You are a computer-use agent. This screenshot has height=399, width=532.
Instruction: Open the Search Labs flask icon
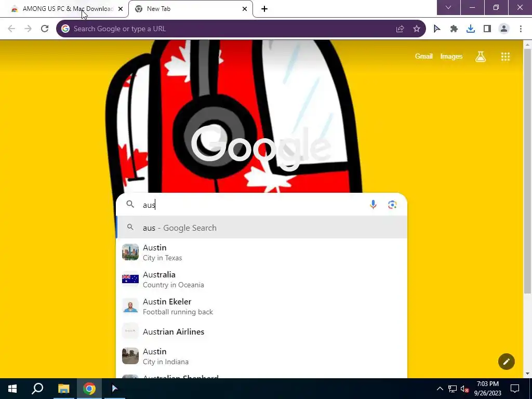point(481,57)
